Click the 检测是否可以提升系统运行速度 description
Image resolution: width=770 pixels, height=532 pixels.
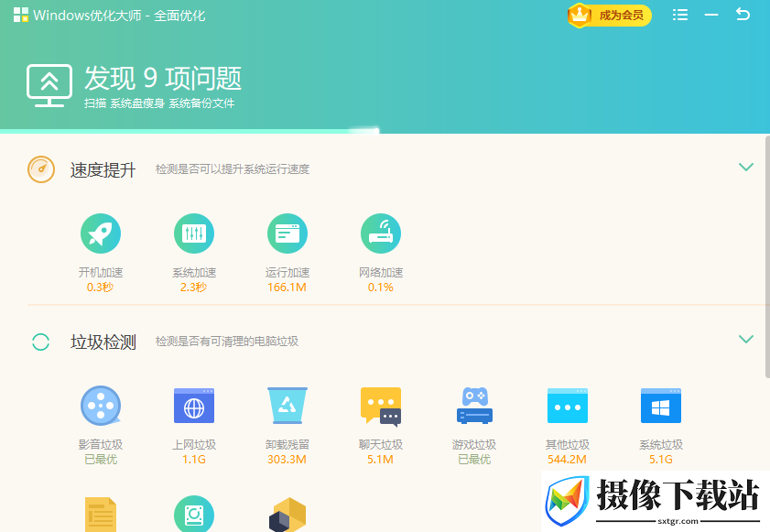(x=233, y=169)
